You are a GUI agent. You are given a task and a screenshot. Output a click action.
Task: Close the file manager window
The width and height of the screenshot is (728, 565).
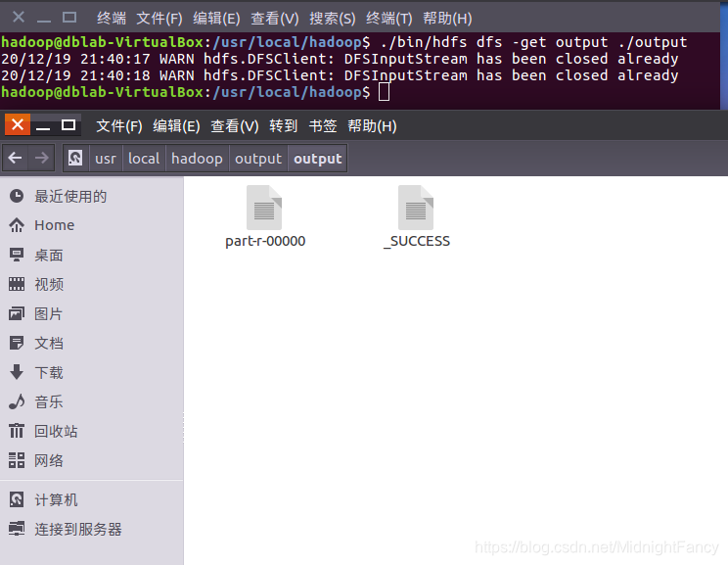18,124
